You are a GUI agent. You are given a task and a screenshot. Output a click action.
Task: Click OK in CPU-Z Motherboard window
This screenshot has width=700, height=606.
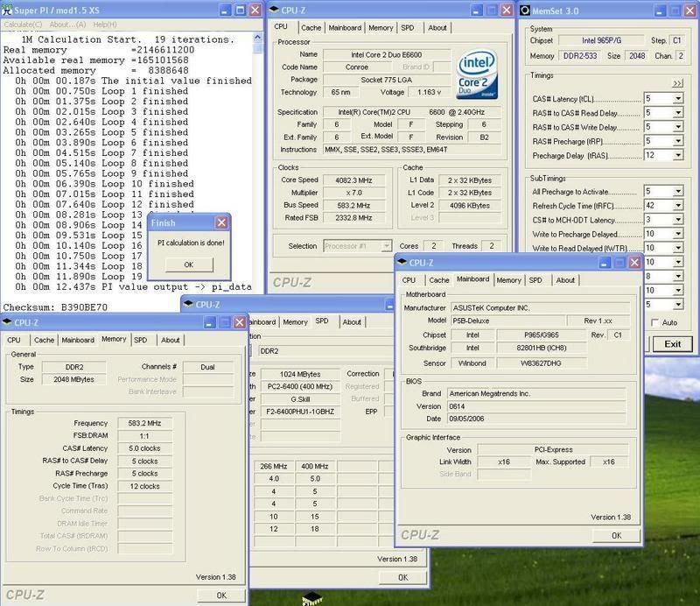617,535
